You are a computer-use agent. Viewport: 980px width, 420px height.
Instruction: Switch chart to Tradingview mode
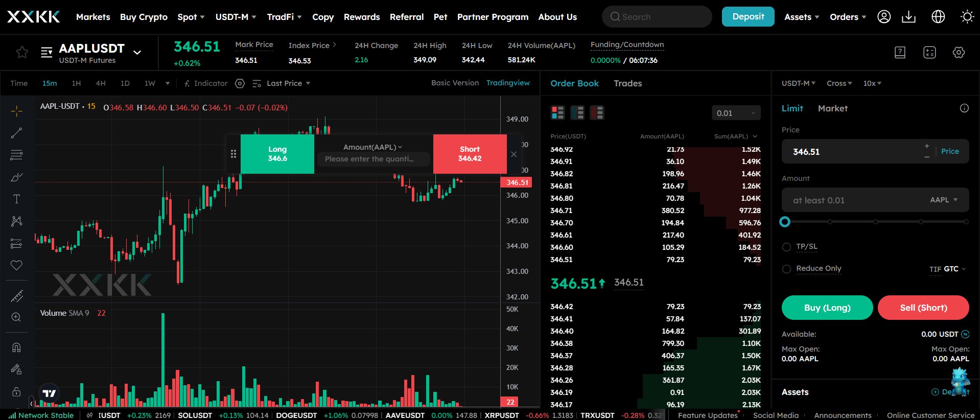[x=508, y=83]
